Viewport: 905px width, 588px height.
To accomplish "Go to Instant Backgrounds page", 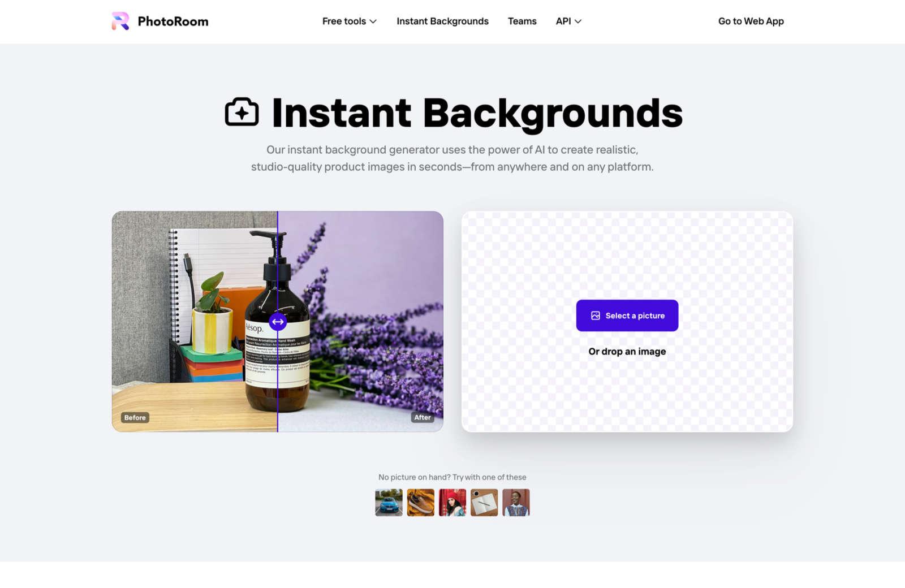I will [x=442, y=21].
